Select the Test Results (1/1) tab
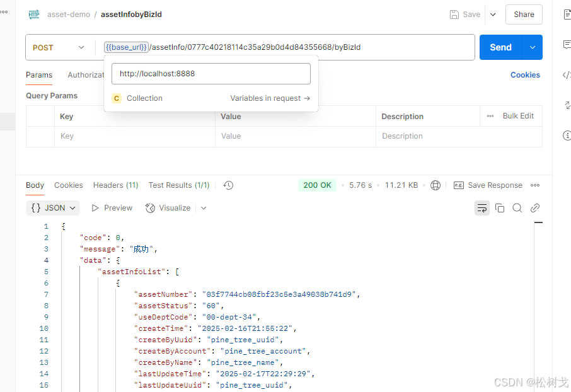571x392 pixels. [179, 185]
